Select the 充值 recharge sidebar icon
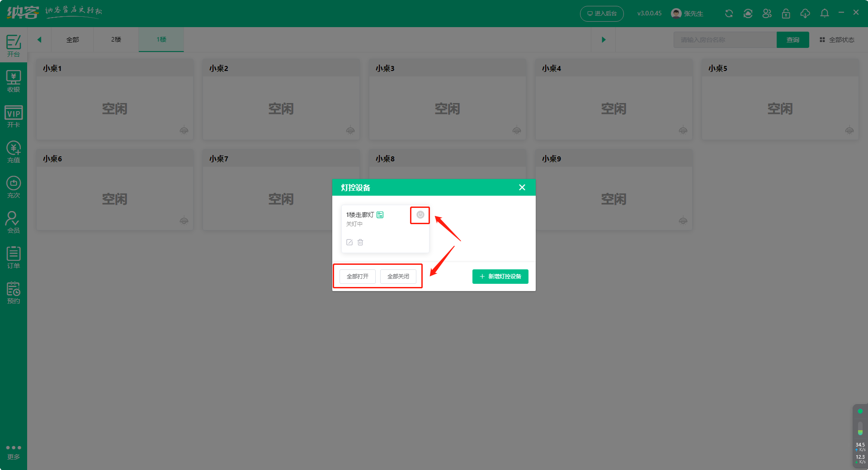This screenshot has height=470, width=868. pyautogui.click(x=14, y=152)
